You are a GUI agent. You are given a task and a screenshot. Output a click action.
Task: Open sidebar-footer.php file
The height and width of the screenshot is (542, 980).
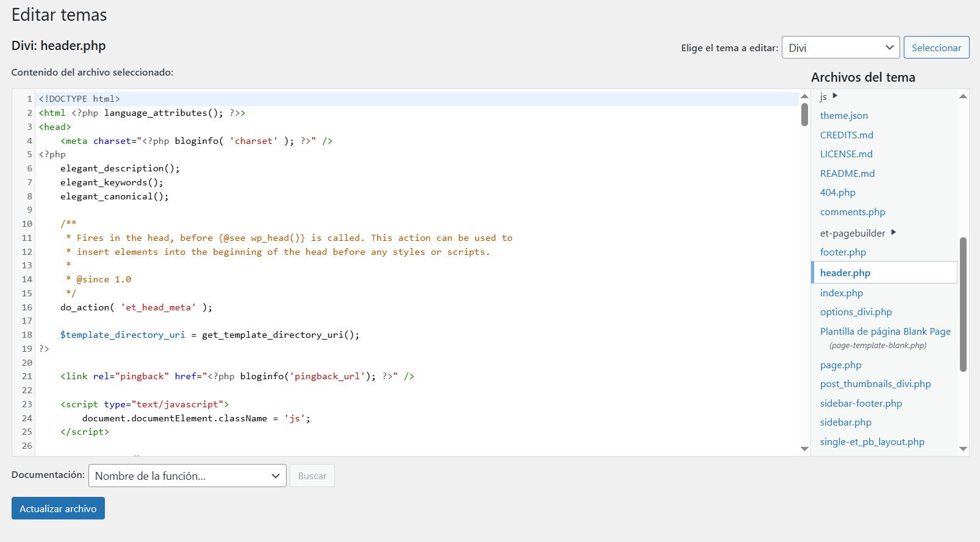[x=860, y=403]
